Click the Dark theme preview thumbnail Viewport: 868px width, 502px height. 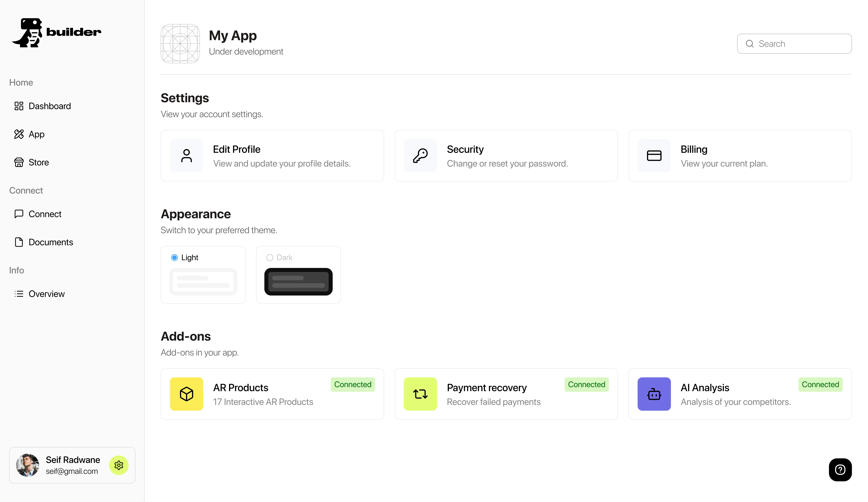(x=298, y=281)
